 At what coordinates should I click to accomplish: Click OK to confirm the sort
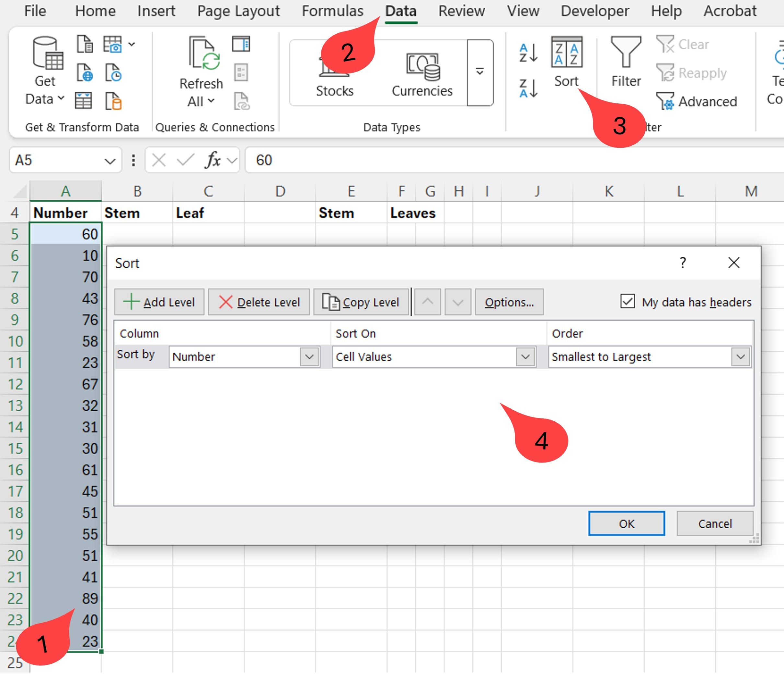pos(626,524)
